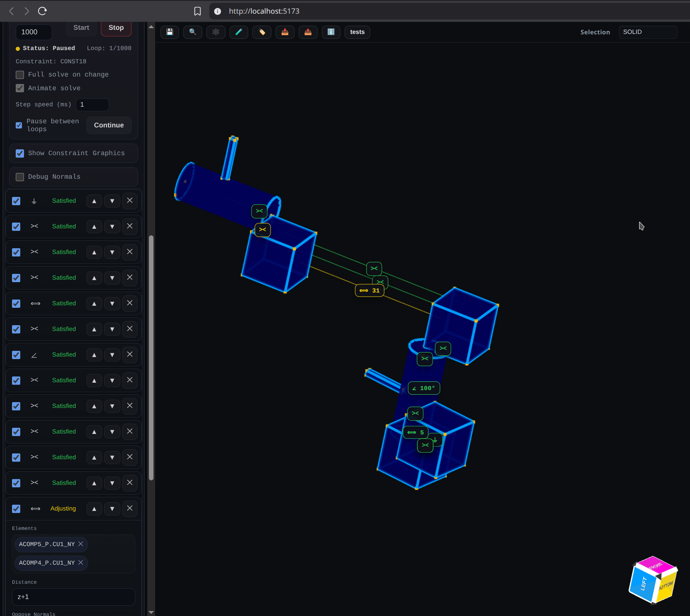Viewport: 690px width, 616px height.
Task: Click the test tube toolbar icon
Action: (x=239, y=32)
